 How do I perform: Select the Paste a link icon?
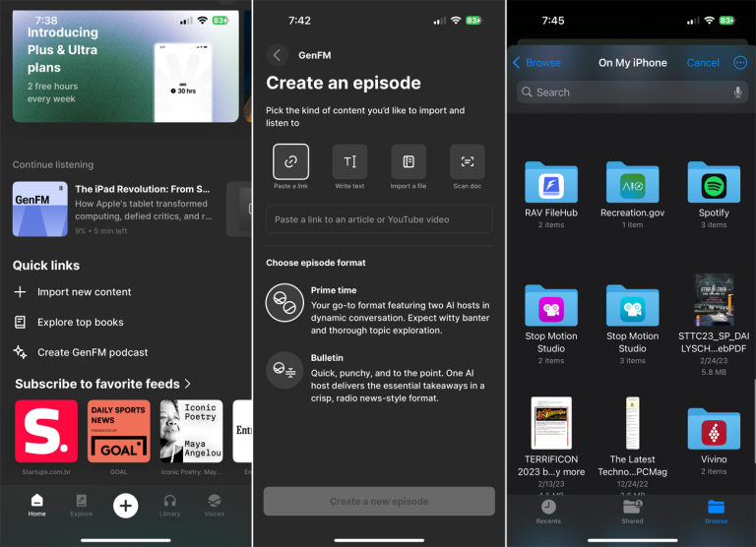290,161
